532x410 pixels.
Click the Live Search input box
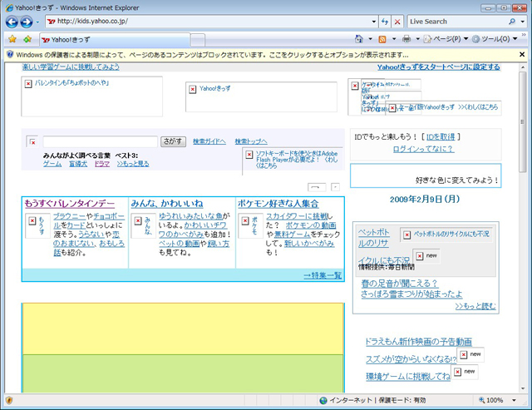pyautogui.click(x=457, y=22)
